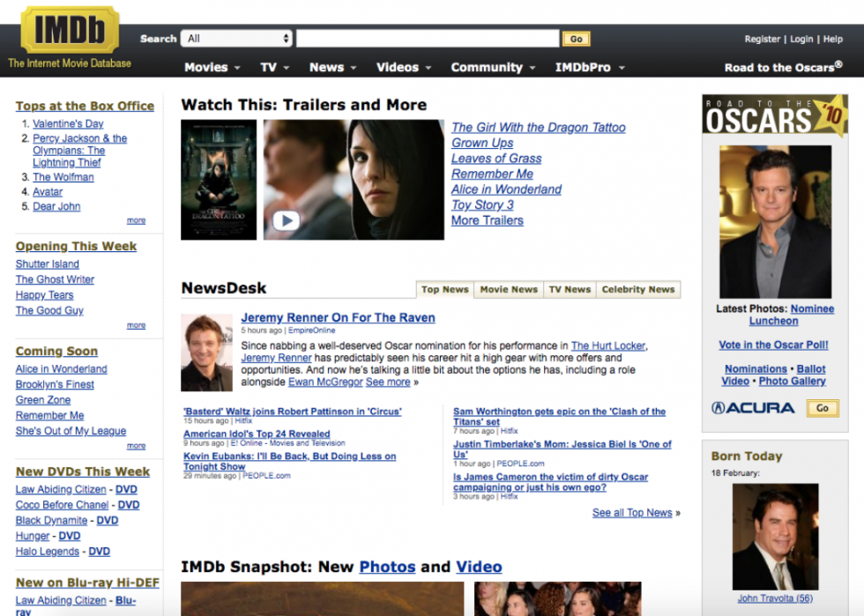Open the John Travolta (56) link
The height and width of the screenshot is (616, 864).
coord(775,597)
